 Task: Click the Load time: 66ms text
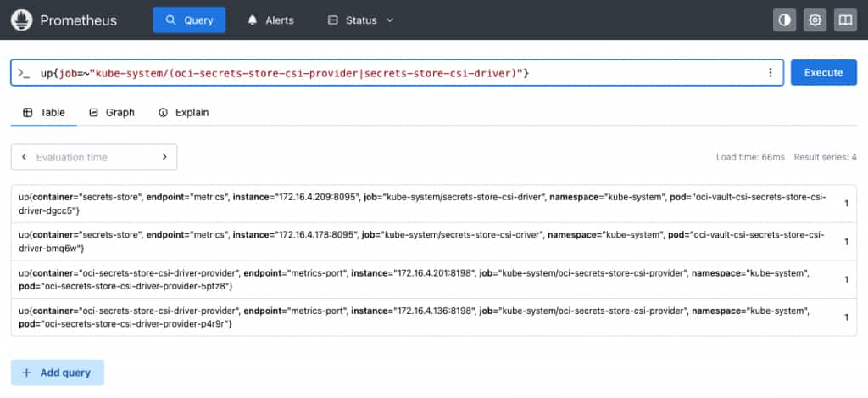coord(750,157)
